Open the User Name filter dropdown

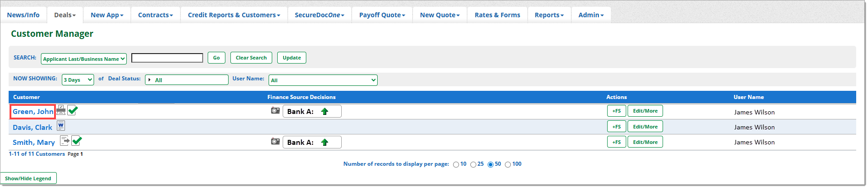323,80
